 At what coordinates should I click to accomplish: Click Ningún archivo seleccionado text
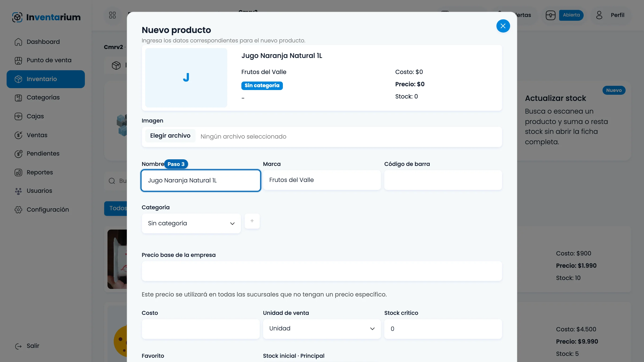tap(243, 136)
